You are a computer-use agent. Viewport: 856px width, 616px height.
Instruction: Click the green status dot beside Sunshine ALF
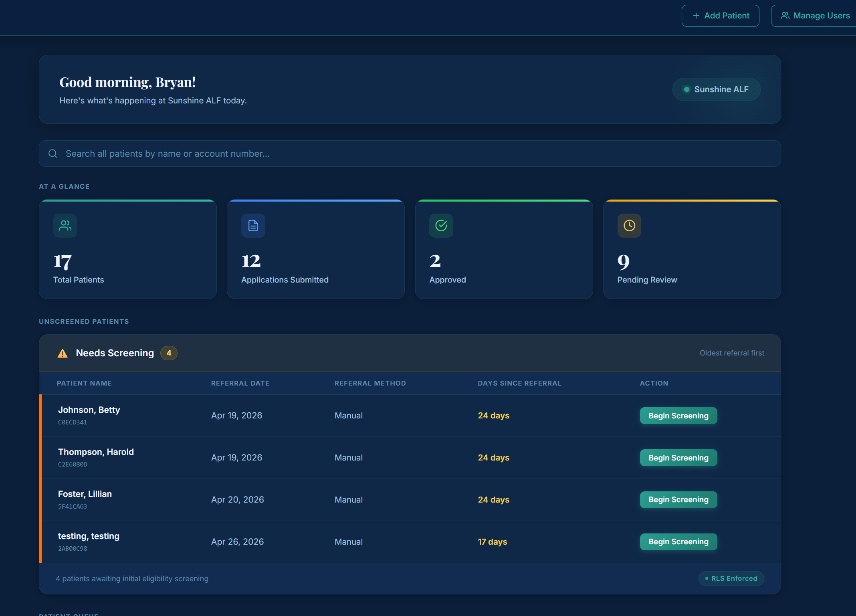tap(686, 89)
